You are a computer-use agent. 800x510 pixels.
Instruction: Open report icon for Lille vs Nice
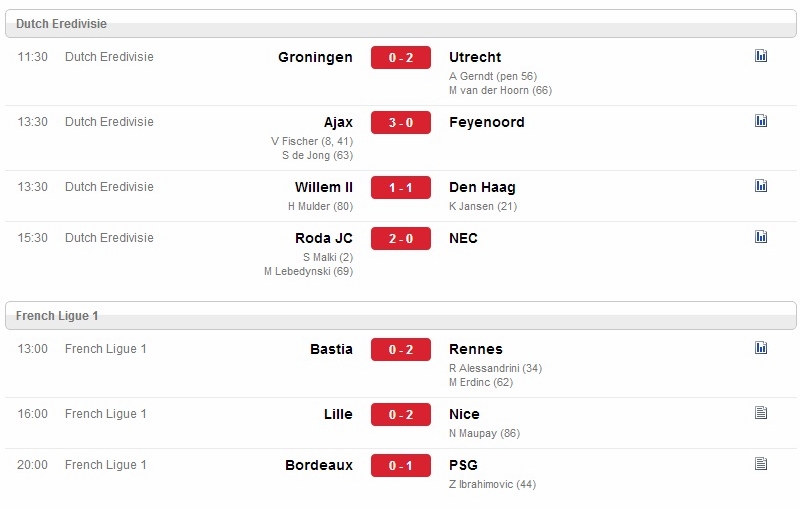[761, 412]
